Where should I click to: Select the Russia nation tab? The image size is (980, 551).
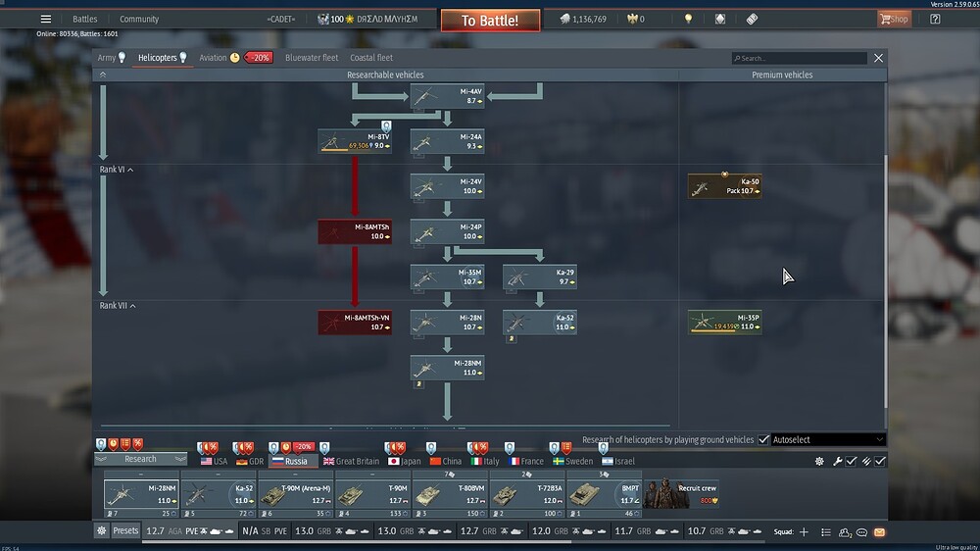click(x=293, y=461)
